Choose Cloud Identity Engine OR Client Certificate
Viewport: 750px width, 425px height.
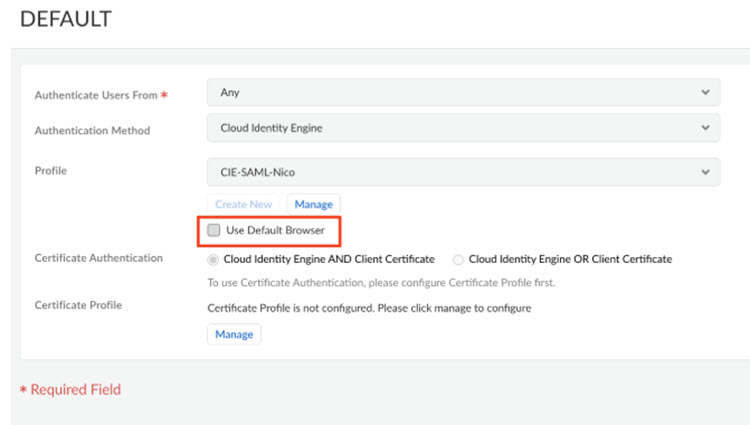[x=458, y=259]
